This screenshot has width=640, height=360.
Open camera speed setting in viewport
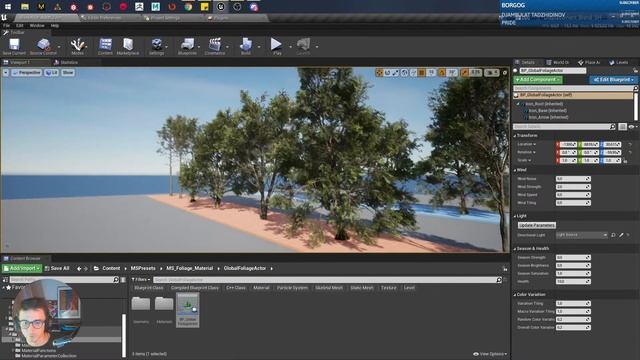[492, 73]
